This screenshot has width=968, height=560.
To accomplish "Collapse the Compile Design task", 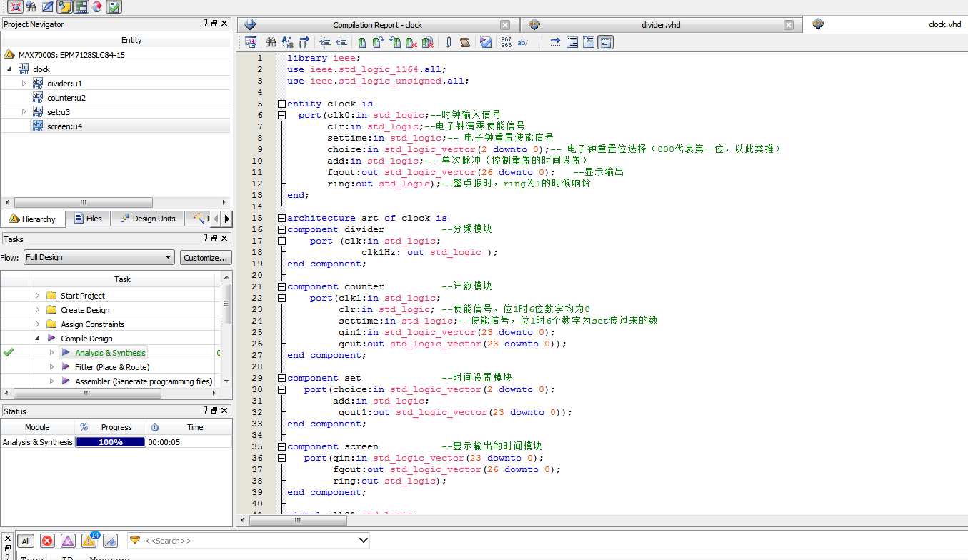I will point(38,338).
